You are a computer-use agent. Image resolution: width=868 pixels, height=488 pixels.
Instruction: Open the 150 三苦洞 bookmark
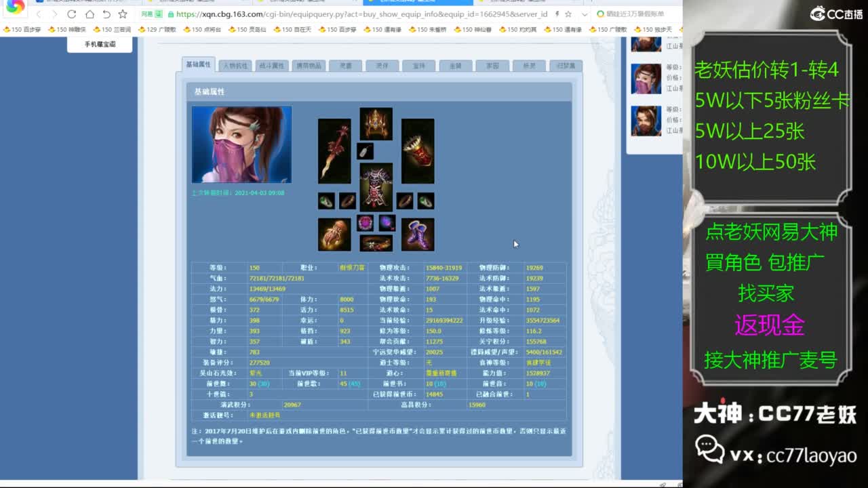click(x=112, y=29)
